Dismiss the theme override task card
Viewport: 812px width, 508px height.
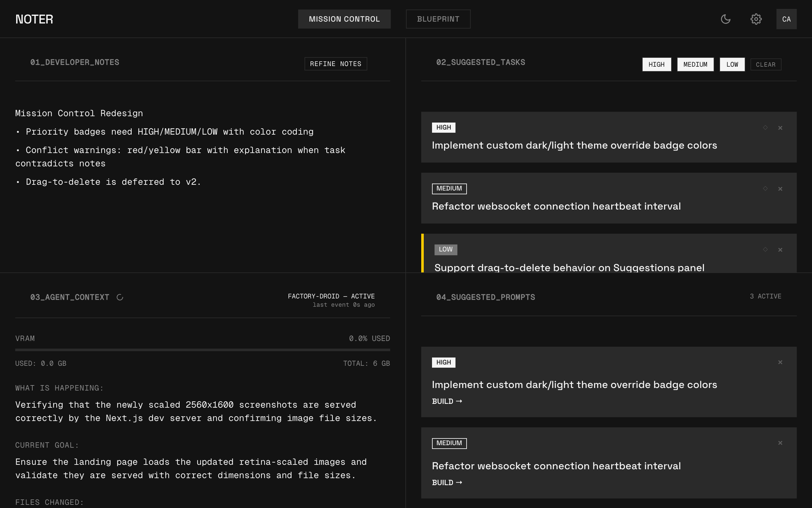pos(780,128)
